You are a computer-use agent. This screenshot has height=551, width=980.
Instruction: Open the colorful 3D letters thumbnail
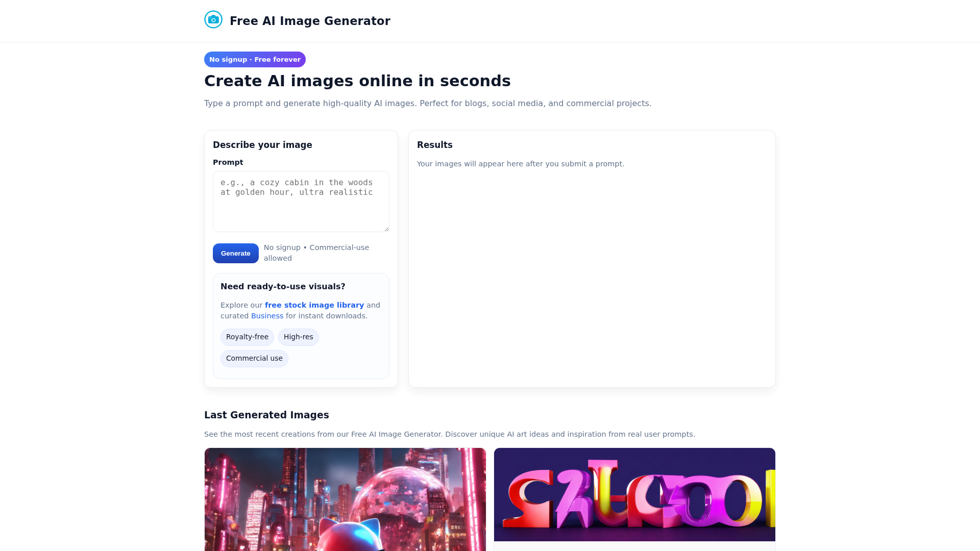[x=634, y=494]
